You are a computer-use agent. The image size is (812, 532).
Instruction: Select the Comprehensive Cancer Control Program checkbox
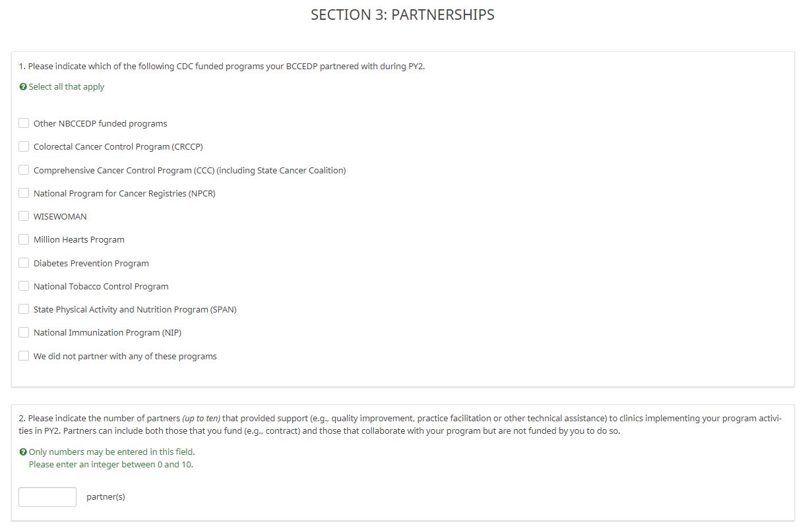click(24, 170)
